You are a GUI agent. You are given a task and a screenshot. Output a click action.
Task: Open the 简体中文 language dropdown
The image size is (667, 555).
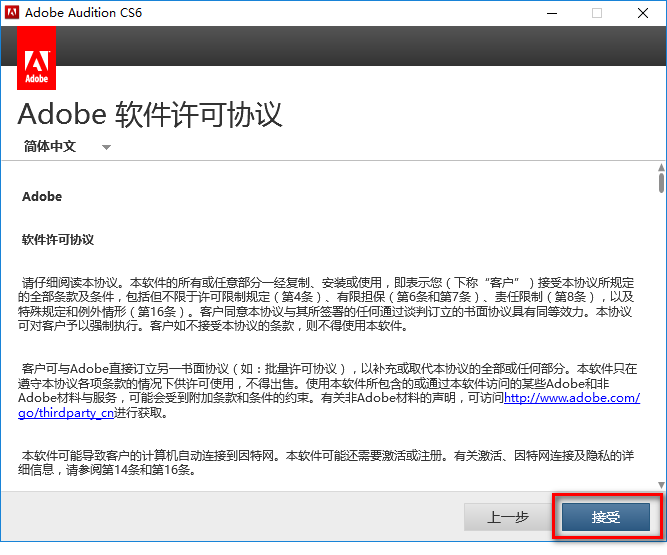(x=67, y=146)
